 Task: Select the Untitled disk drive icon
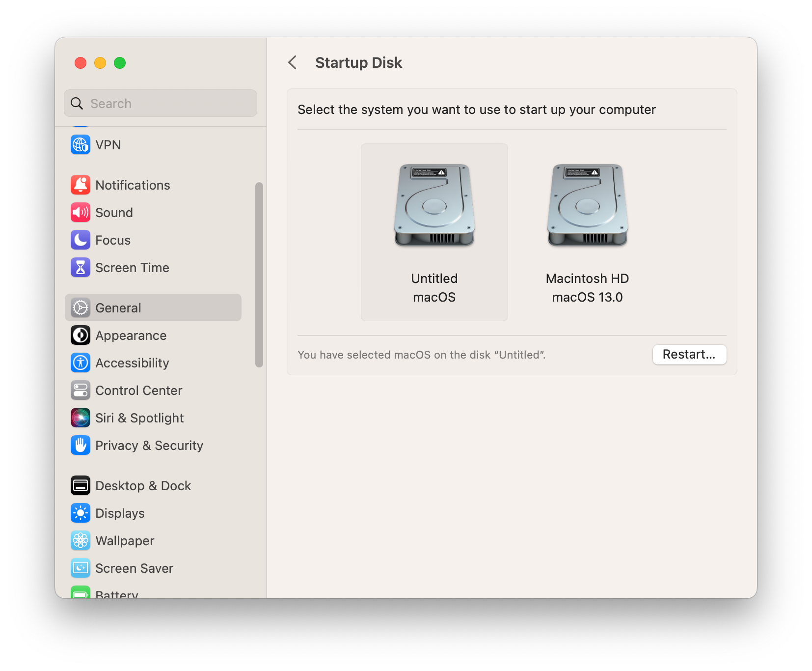(434, 205)
